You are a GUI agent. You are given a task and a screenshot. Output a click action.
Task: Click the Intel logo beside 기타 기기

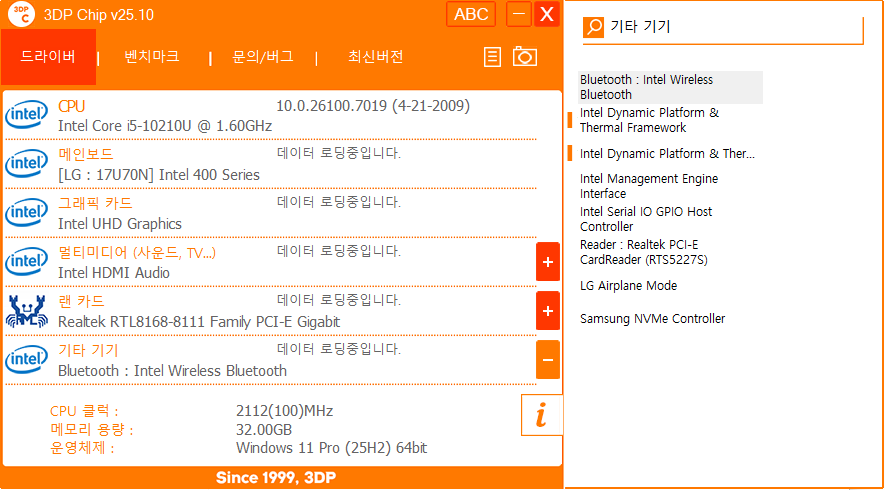[26, 360]
